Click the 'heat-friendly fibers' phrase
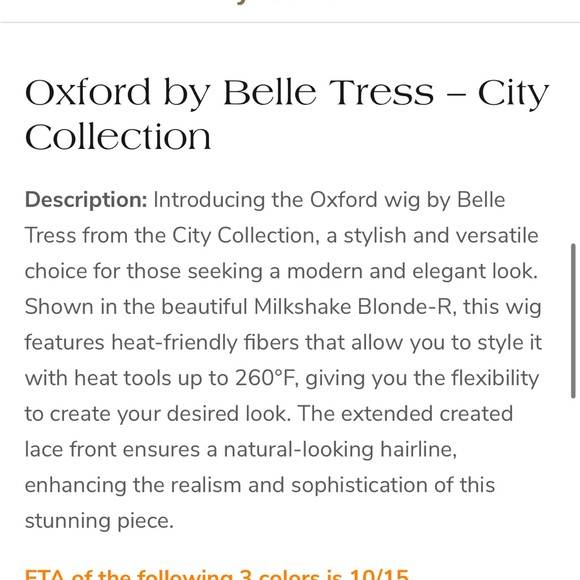 click(x=205, y=343)
